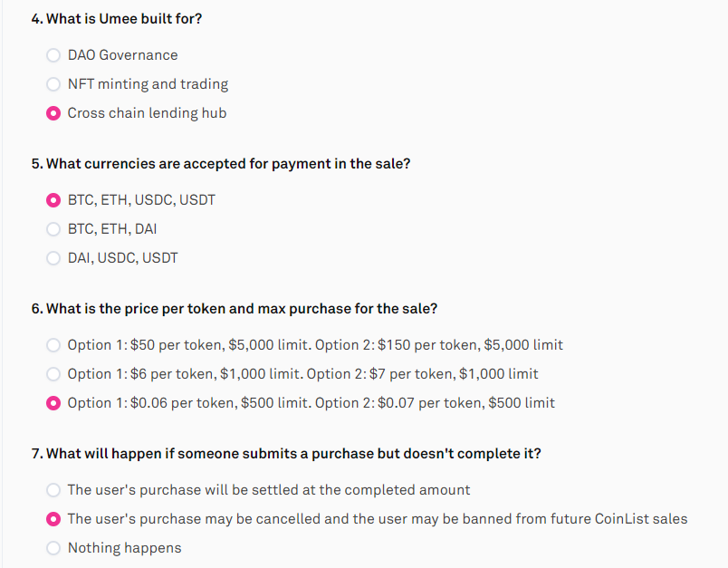Select $0.06 per token, $500 limit option

(53, 403)
